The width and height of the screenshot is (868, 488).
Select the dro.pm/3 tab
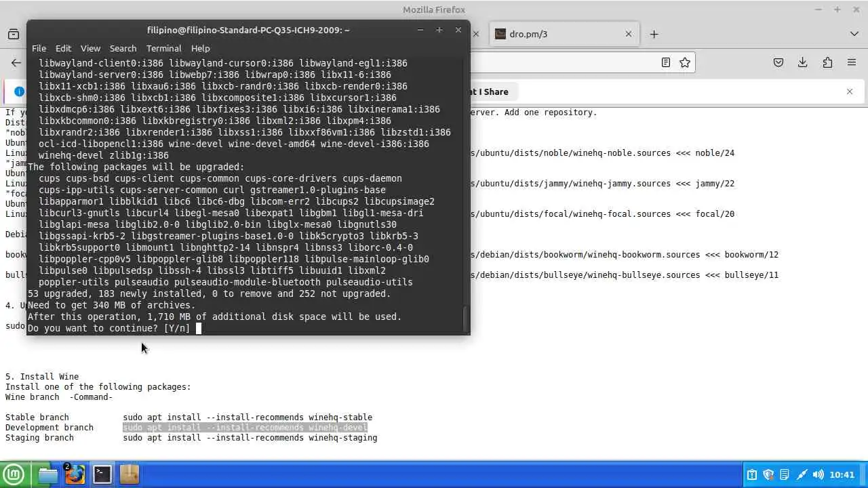click(564, 34)
